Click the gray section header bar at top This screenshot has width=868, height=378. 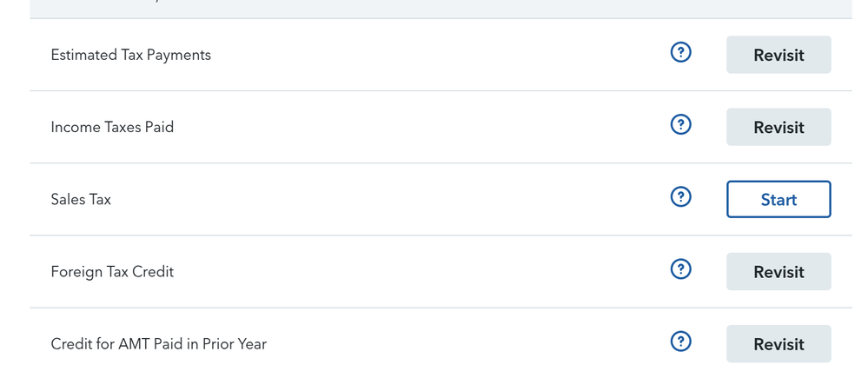click(441, 9)
